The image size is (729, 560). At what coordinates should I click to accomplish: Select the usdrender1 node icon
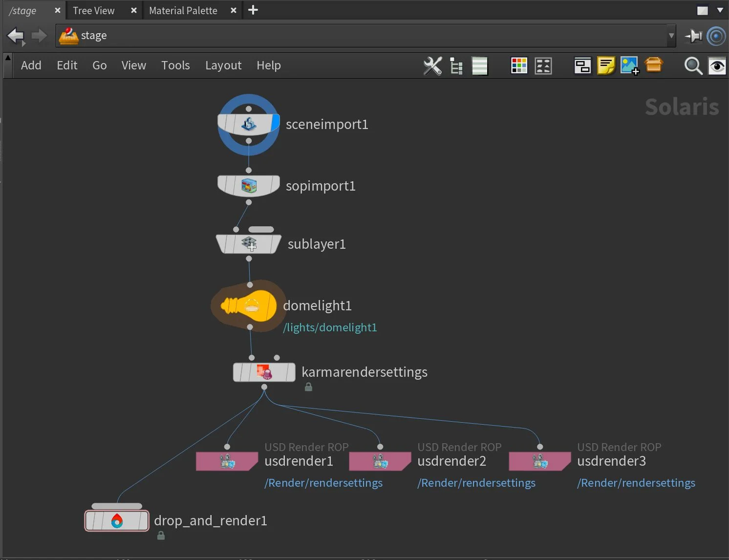click(227, 461)
